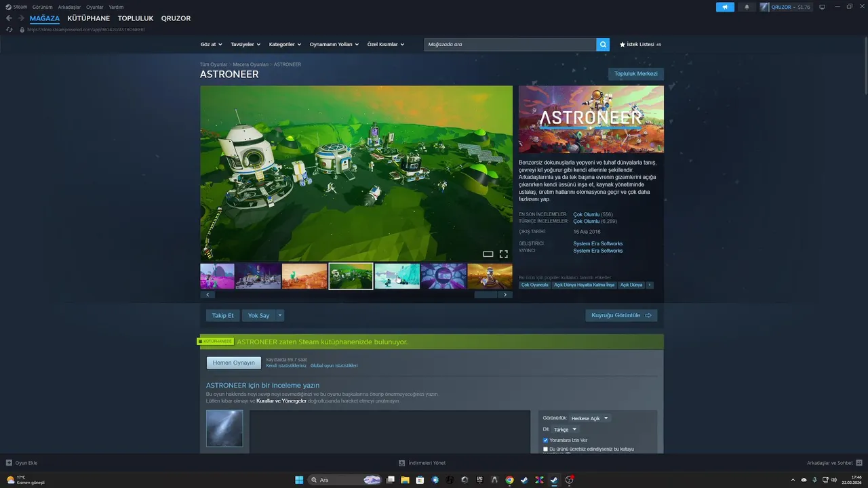Click the weather widget on the taskbar
The height and width of the screenshot is (488, 868).
pos(26,480)
